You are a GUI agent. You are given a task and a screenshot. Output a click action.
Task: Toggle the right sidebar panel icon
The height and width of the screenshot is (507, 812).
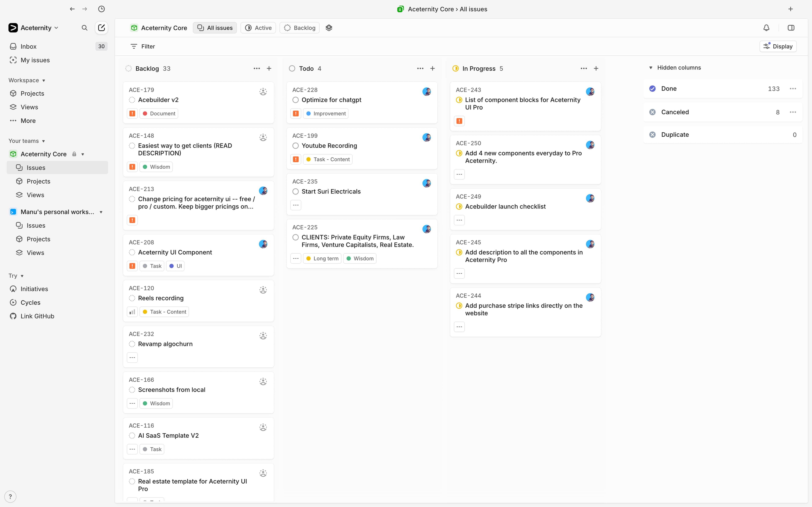pos(791,27)
